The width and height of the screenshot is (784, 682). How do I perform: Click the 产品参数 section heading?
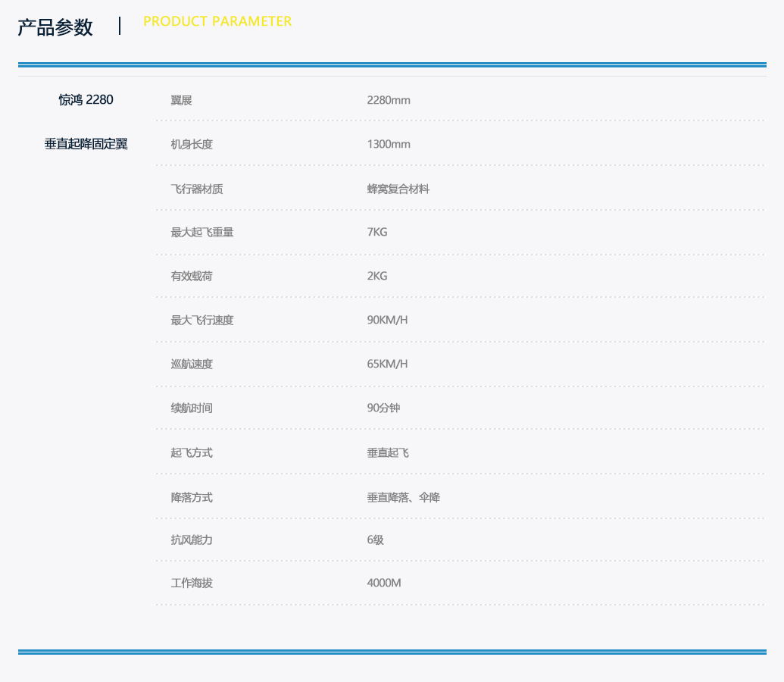point(55,27)
